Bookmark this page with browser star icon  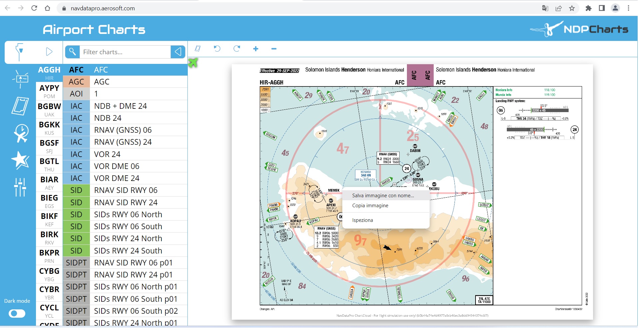point(572,8)
